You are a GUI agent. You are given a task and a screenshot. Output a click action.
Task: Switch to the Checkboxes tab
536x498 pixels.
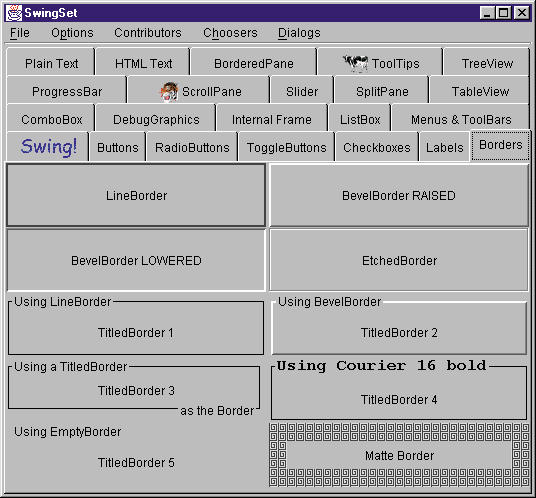point(377,147)
